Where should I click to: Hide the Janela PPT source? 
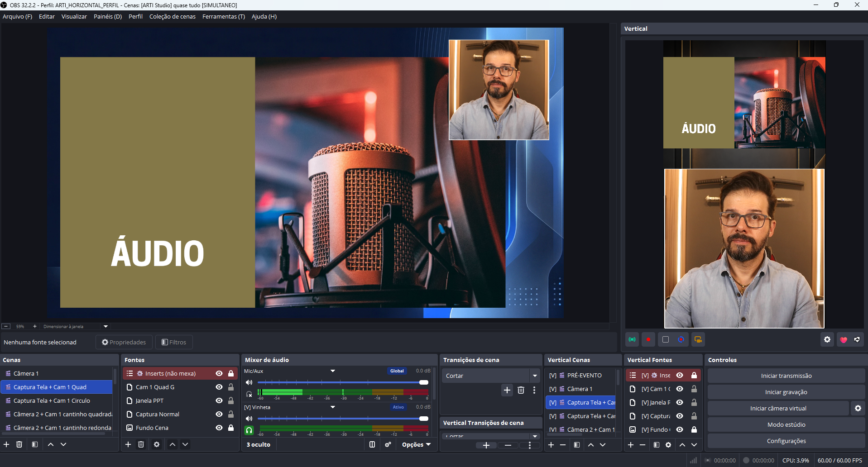[219, 400]
